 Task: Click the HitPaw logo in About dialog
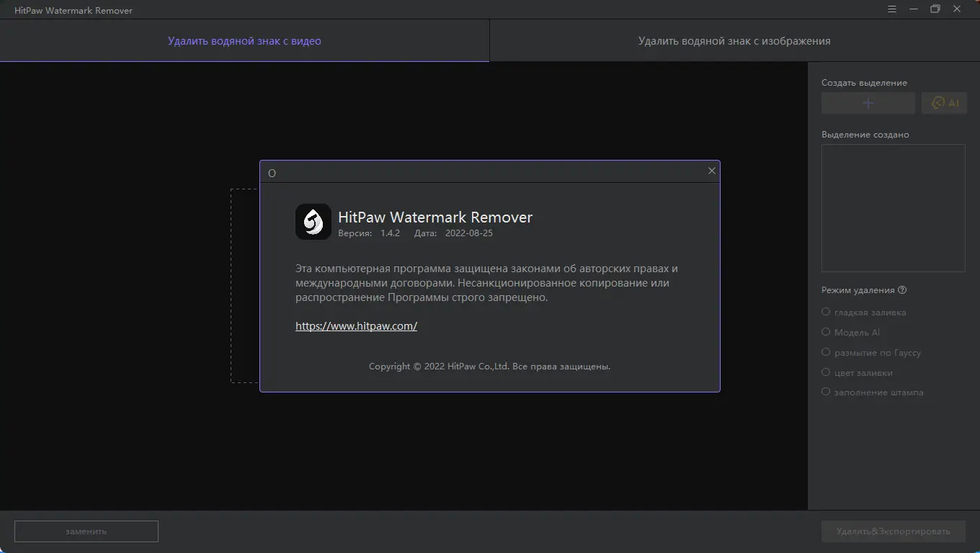coord(313,221)
